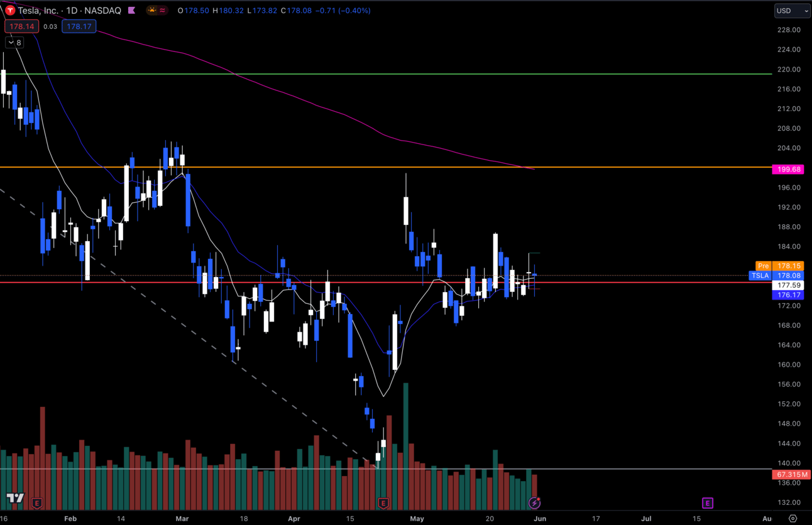Click the 148.00 price scale label

tap(788, 423)
